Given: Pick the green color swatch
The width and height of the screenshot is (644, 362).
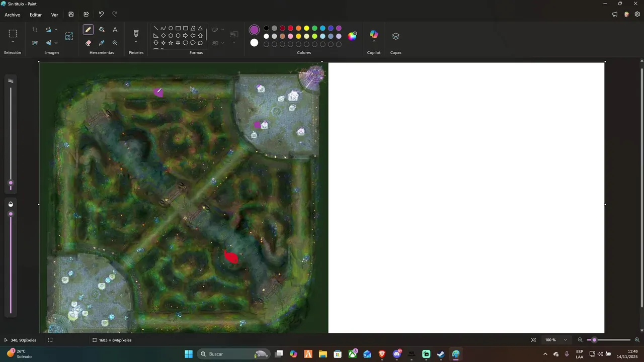Looking at the screenshot, I should click(314, 28).
